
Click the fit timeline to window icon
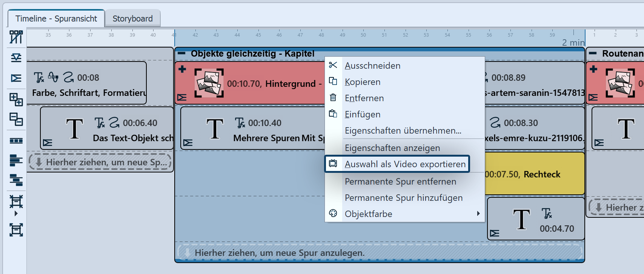[x=16, y=229]
